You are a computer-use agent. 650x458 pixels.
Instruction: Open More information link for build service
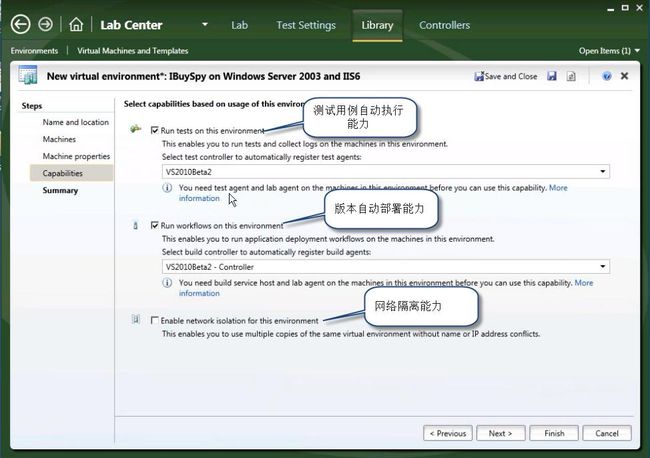tap(584, 283)
